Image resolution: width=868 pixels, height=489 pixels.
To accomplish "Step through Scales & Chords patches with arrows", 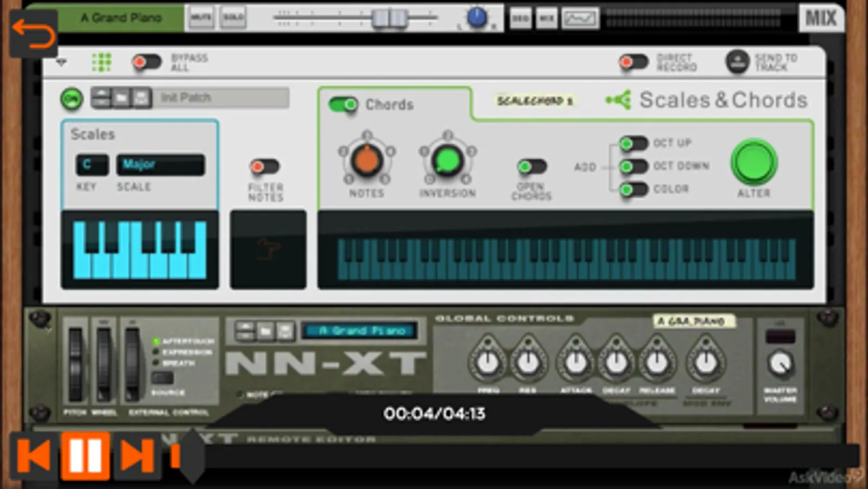I will 102,98.
